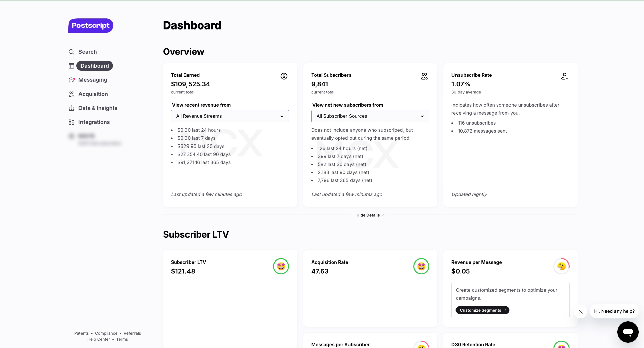This screenshot has width=644, height=348.
Task: Open the All Revenue Streams dropdown
Action: coord(230,116)
